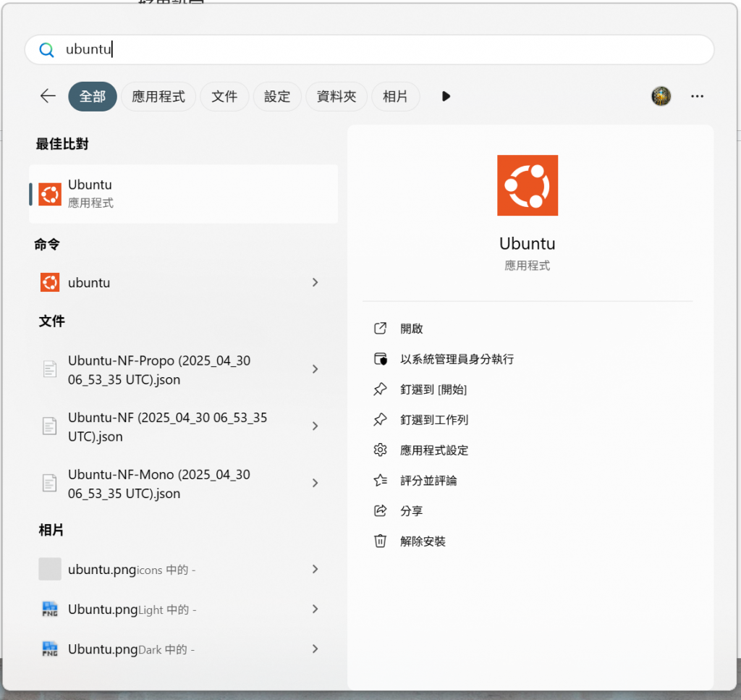Screen dimensions: 741x700
Task: Switch to the 設定 filter tab
Action: (277, 96)
